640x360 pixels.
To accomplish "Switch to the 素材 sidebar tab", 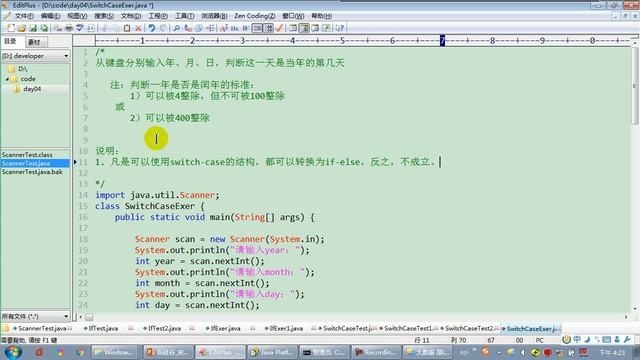I will pyautogui.click(x=34, y=42).
